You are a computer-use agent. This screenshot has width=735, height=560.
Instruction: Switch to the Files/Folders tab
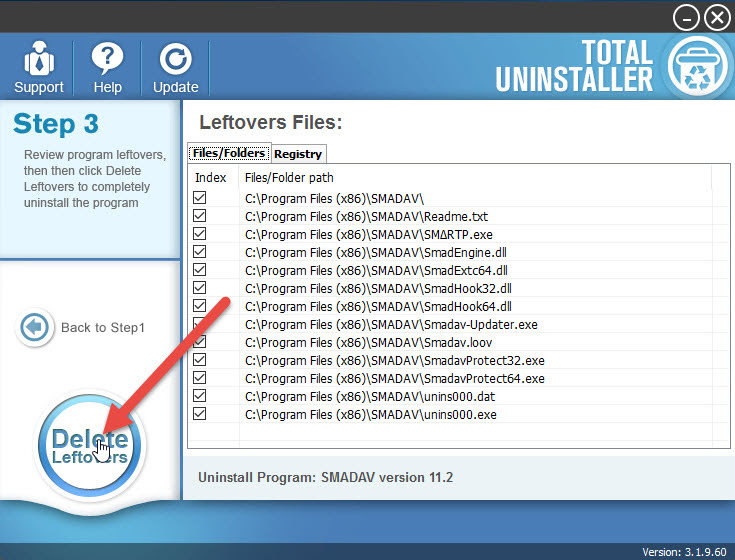point(229,153)
